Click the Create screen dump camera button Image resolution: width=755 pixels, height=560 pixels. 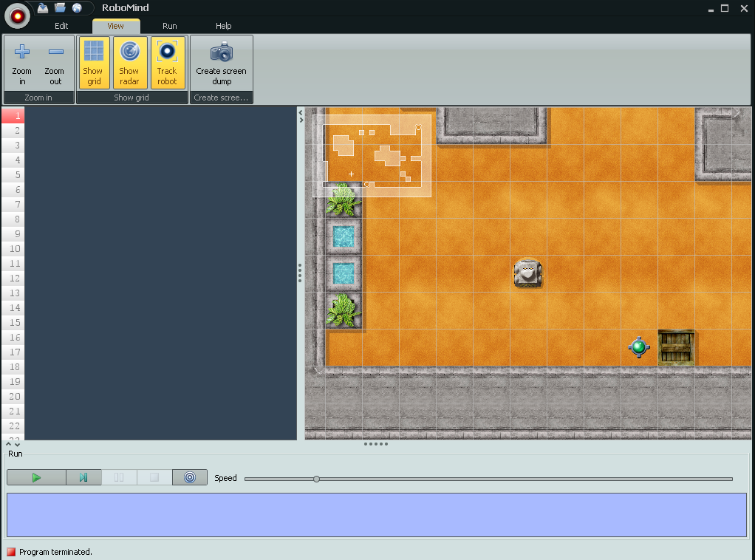pyautogui.click(x=222, y=63)
